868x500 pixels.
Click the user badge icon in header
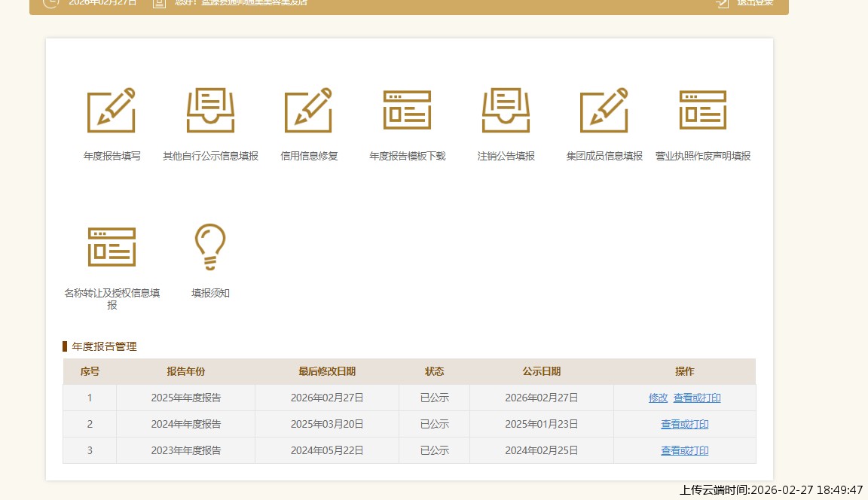tap(158, 3)
